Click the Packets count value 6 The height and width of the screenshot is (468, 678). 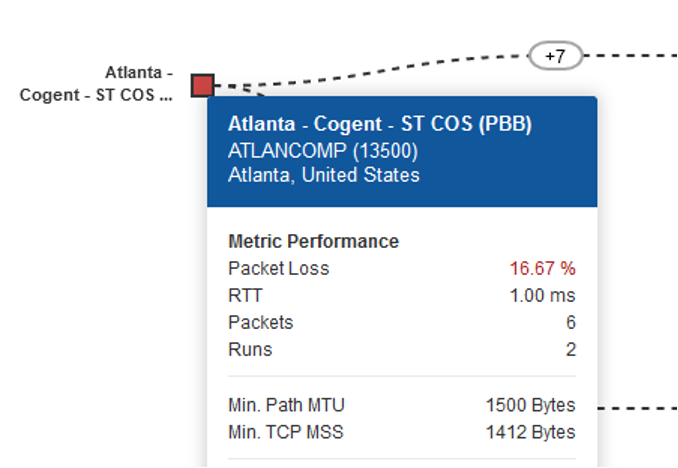tap(571, 323)
